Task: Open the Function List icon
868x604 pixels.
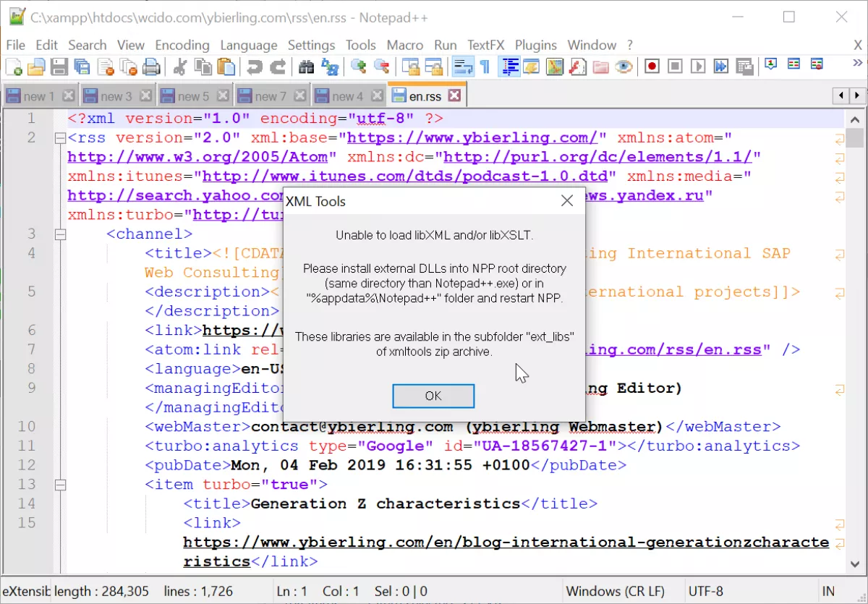Action: [578, 67]
